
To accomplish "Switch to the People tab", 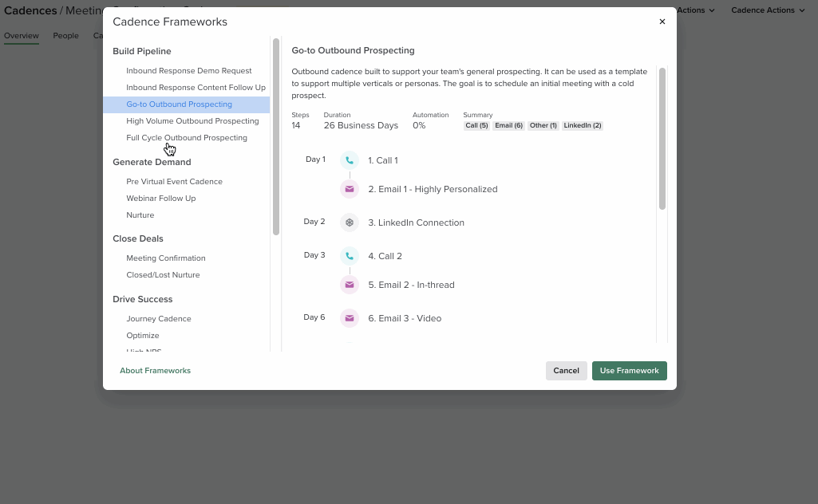I will 65,35.
